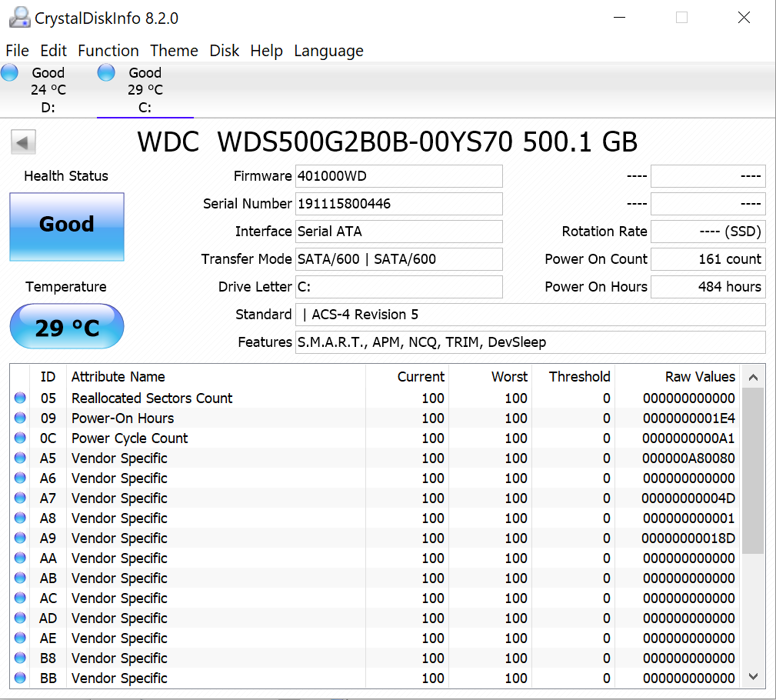Select the C: drive status orb

106,73
